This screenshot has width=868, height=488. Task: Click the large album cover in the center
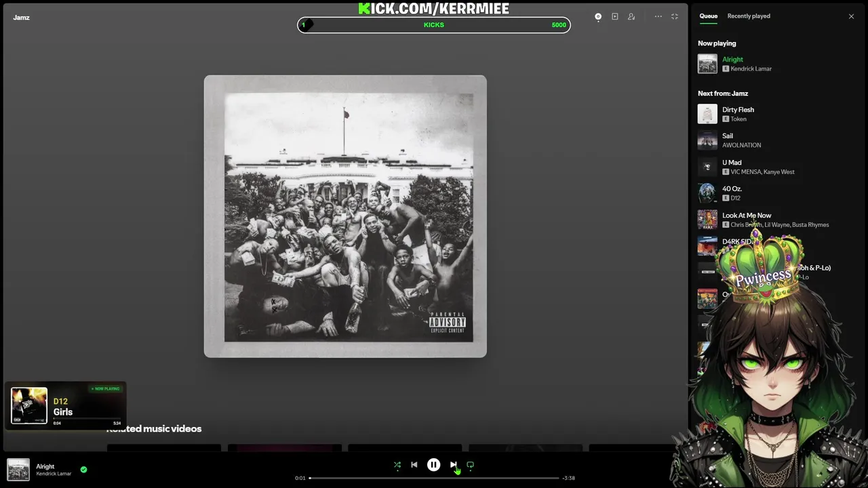tap(345, 216)
